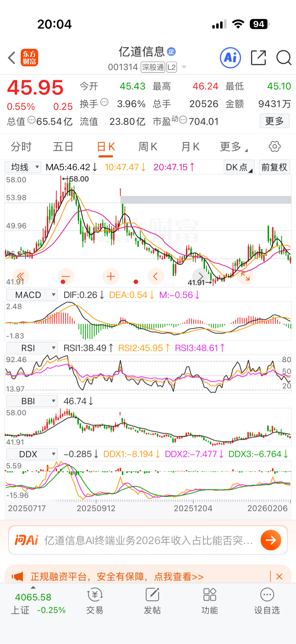Tap the 10:47.47 MA value

point(125,167)
